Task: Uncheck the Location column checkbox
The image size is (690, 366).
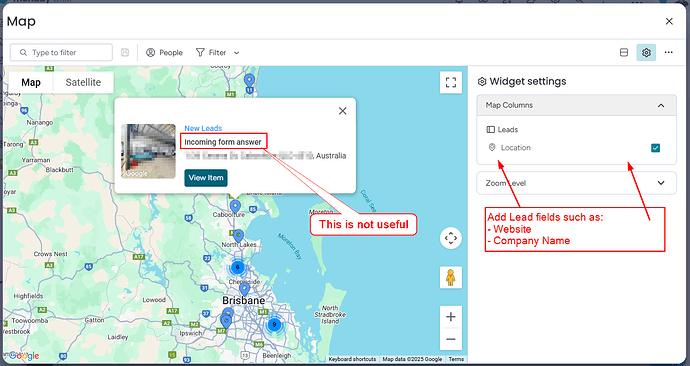Action: (x=655, y=148)
